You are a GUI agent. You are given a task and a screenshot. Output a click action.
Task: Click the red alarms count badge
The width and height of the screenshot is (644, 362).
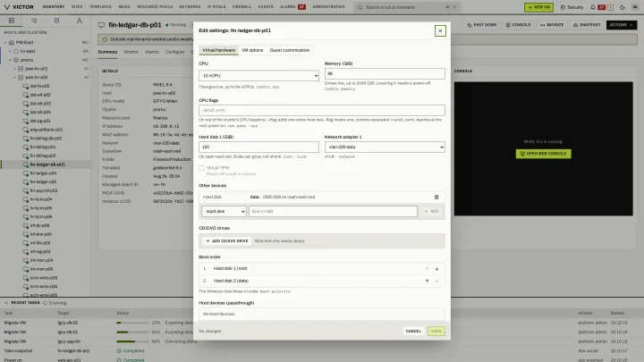point(302,7)
